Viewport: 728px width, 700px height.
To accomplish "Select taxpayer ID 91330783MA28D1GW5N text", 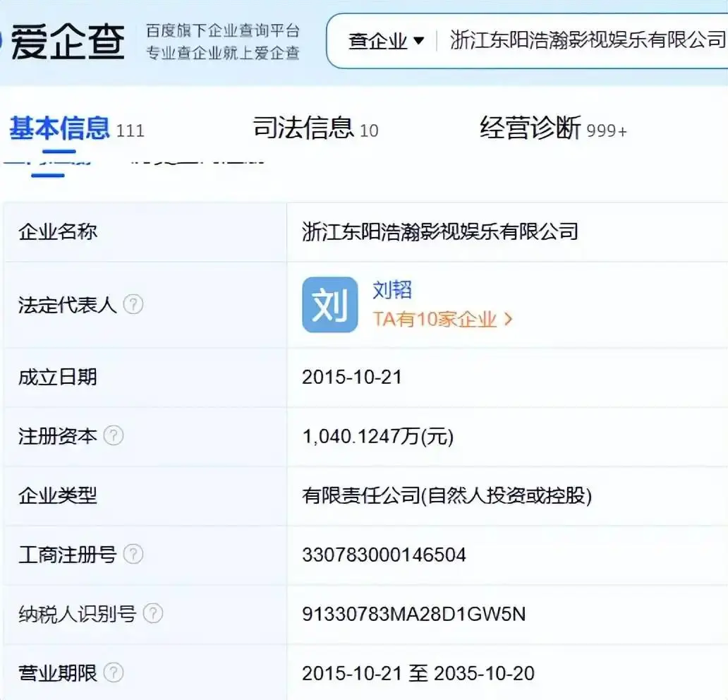I will 413,614.
